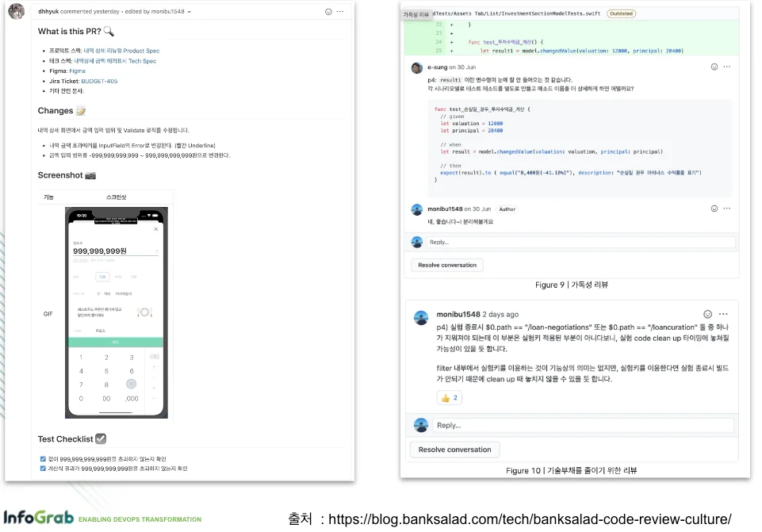Click e-sung's avatar in review thread
Viewport: 762px width, 532px height.
click(417, 68)
